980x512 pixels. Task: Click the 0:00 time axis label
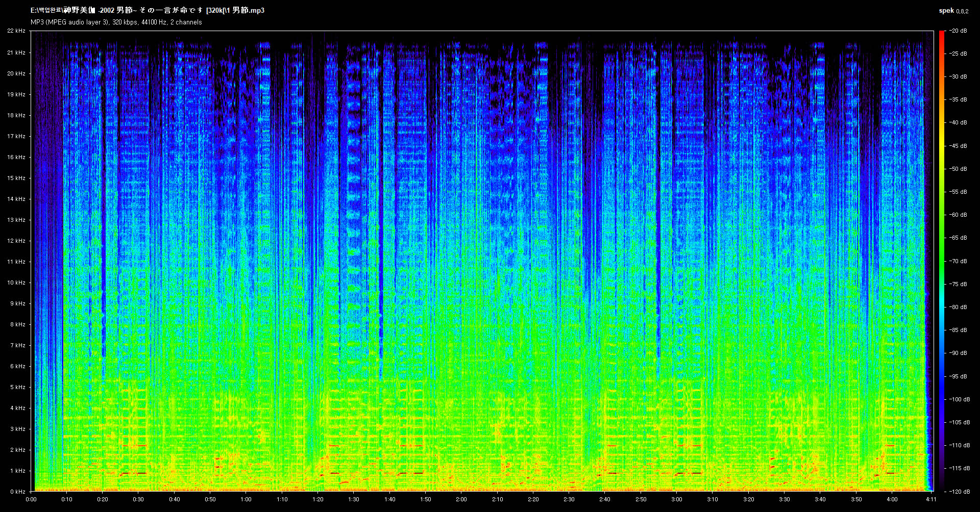coord(31,499)
